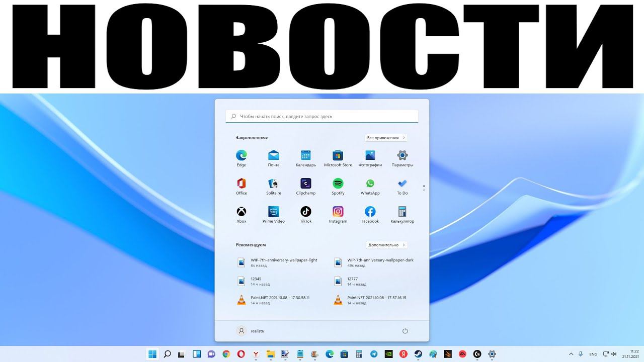Open the To Do app
Screen dimensions: 644x362
[x=403, y=186]
